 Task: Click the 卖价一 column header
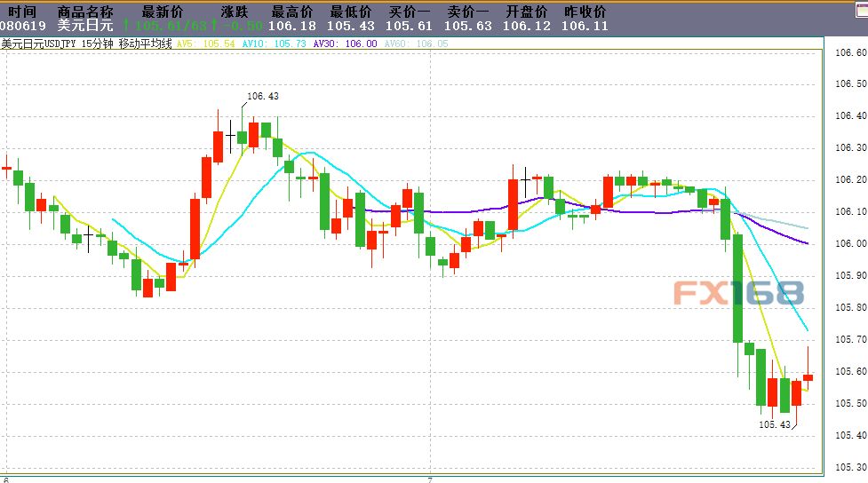tap(468, 11)
